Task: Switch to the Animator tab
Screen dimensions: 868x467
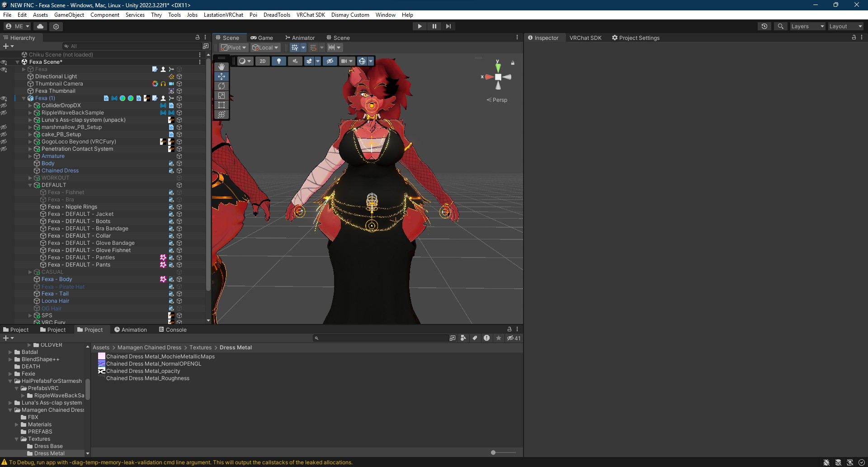Action: pos(300,38)
